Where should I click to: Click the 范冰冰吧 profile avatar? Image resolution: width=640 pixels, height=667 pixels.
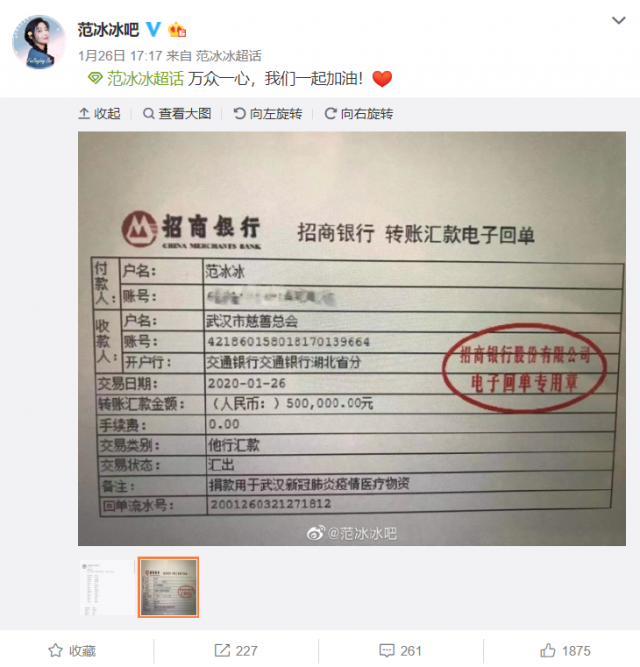[39, 41]
